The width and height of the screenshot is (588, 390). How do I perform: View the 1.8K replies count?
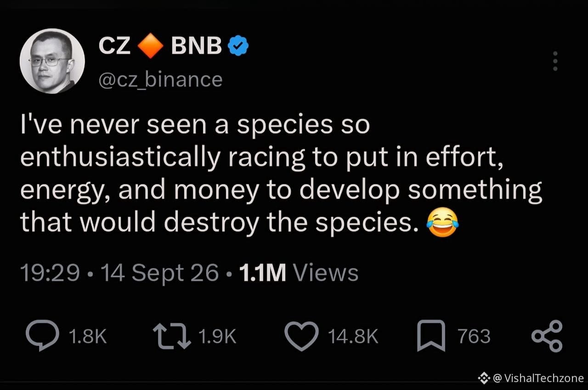click(87, 337)
